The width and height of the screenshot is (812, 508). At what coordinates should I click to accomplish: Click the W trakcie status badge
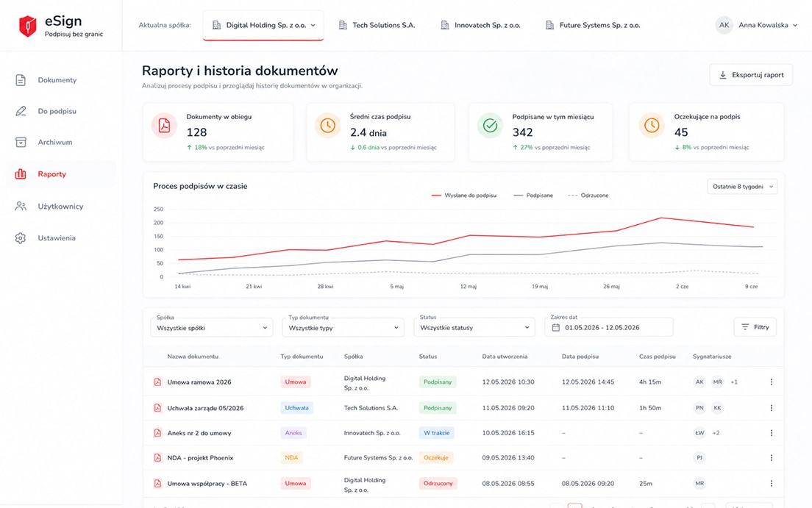click(437, 433)
